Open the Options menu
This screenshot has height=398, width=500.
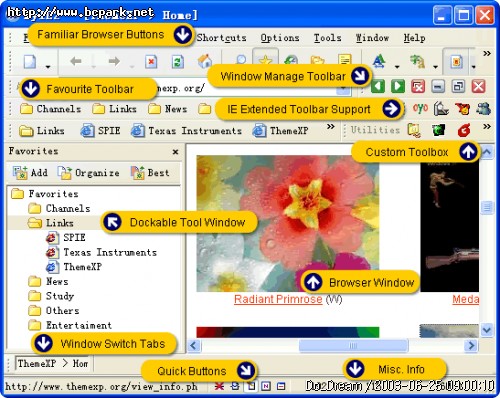tap(280, 38)
